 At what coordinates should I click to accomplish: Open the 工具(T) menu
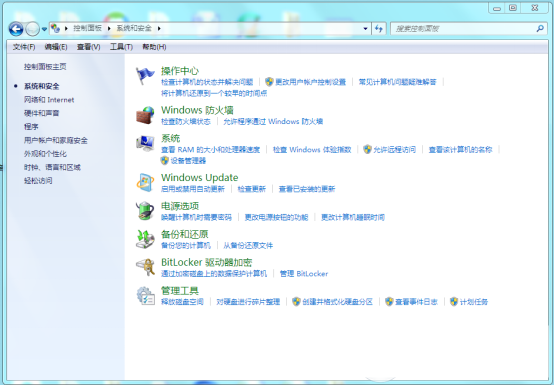click(x=121, y=47)
